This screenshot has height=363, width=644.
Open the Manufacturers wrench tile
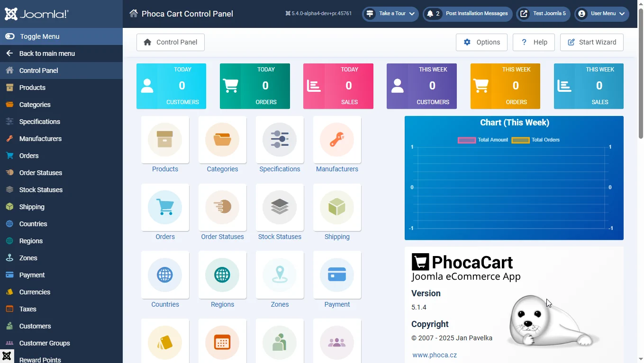point(337,140)
